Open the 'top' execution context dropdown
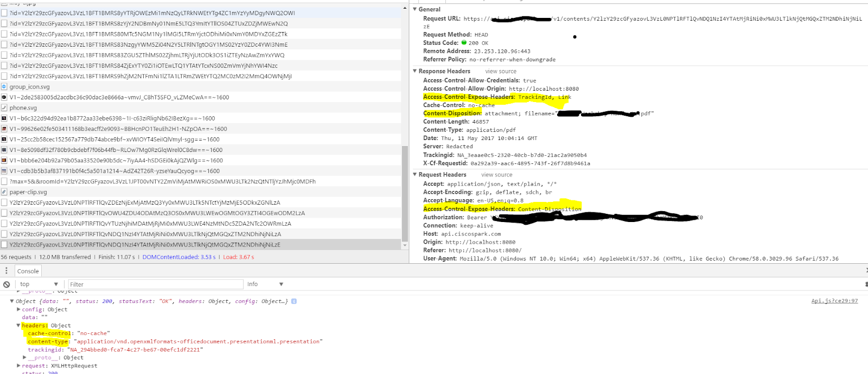Viewport: 868px width, 374px height. point(39,284)
